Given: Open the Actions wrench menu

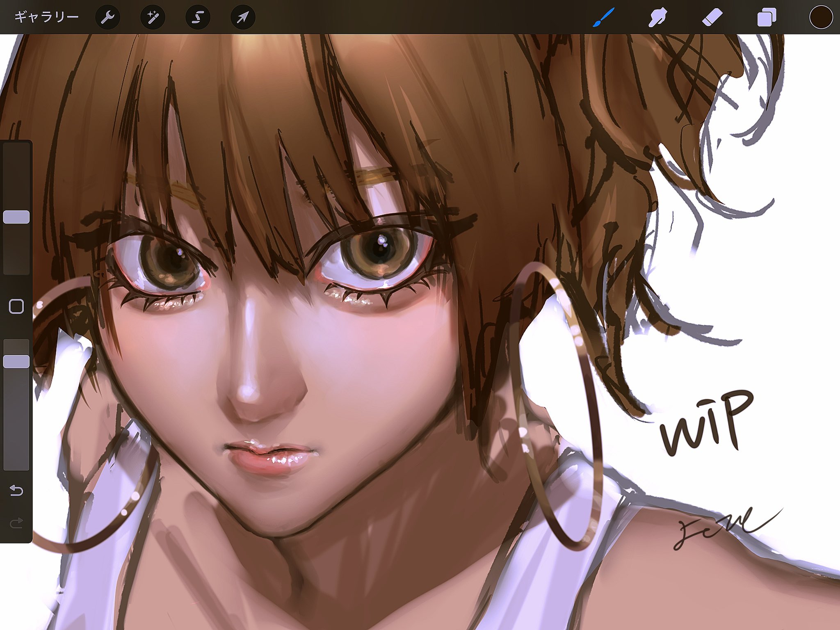Looking at the screenshot, I should click(x=107, y=17).
